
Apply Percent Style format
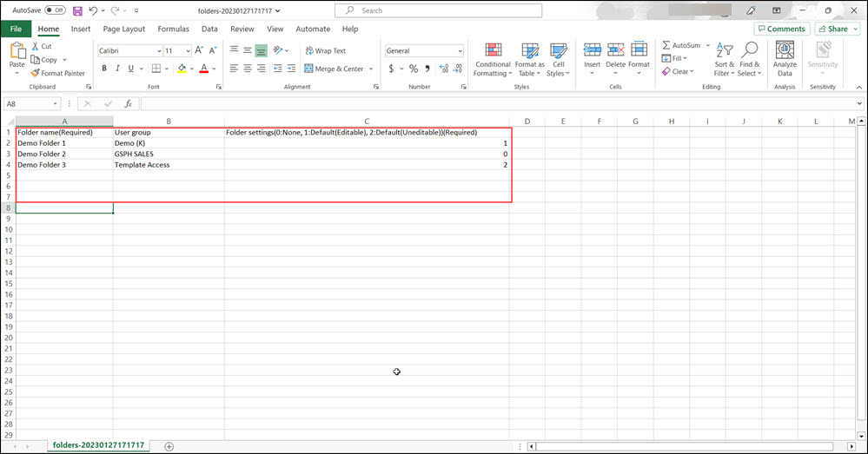(x=414, y=69)
